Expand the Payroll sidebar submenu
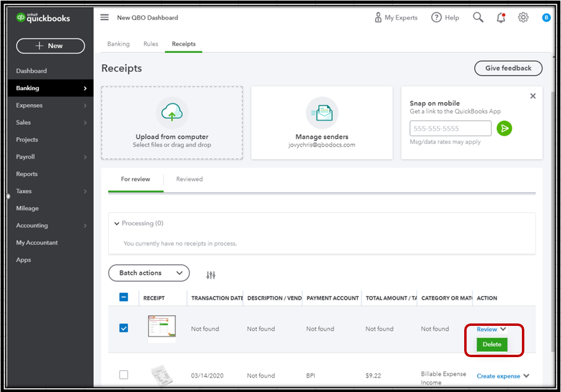 point(85,157)
